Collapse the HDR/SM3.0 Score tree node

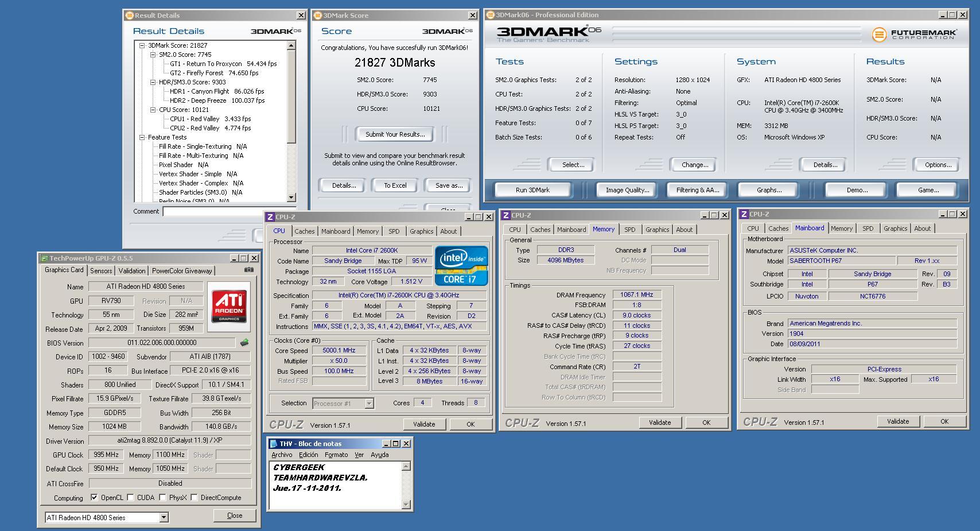(153, 82)
